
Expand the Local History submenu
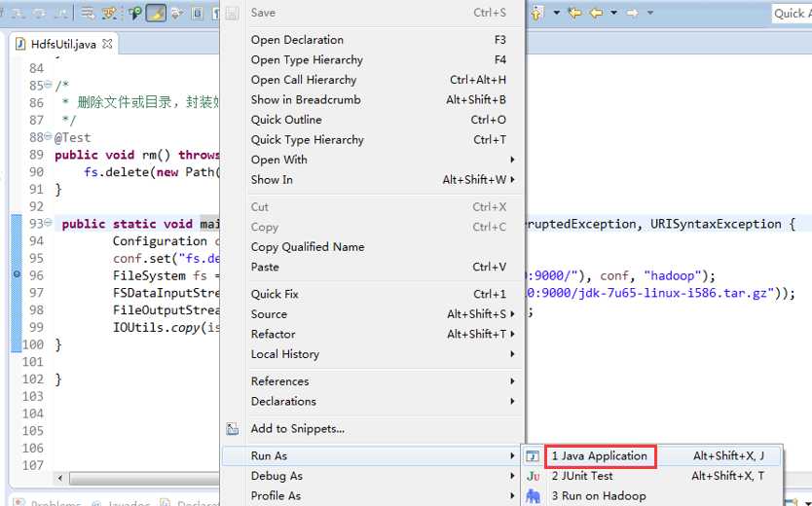[x=512, y=354]
